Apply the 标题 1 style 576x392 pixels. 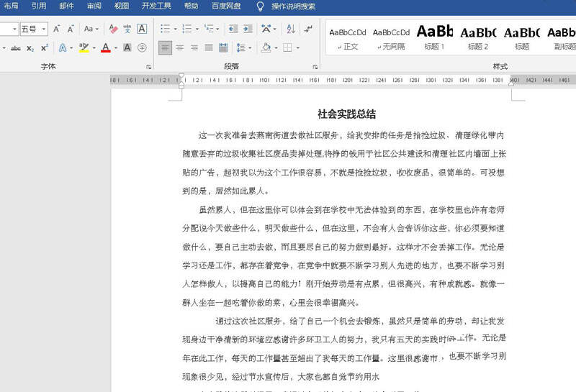(x=434, y=37)
